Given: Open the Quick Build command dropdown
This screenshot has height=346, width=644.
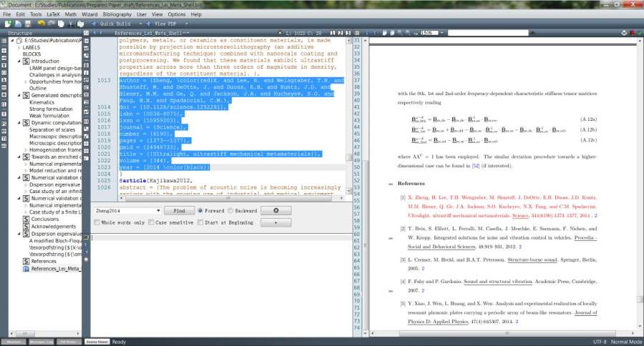Looking at the screenshot, I should coord(139,24).
